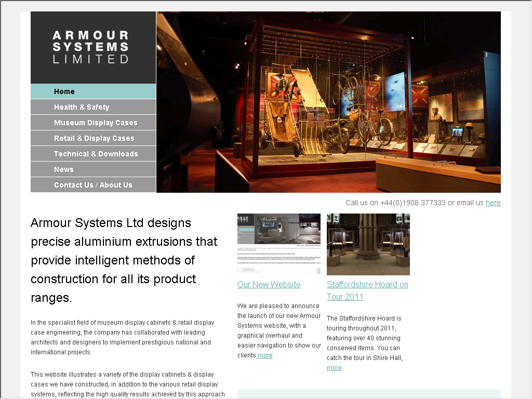The width and height of the screenshot is (532, 399).
Task: Click paragraph starting 'This website illustrates'
Action: 128,384
